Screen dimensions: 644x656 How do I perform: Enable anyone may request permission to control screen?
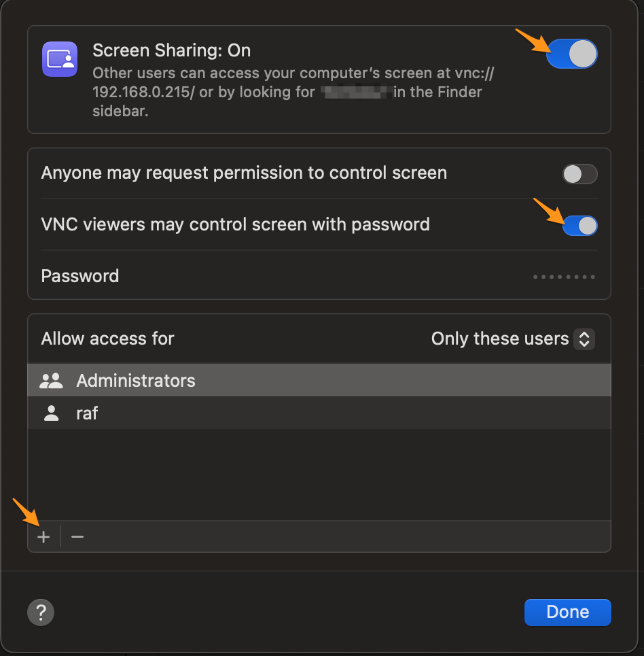579,174
